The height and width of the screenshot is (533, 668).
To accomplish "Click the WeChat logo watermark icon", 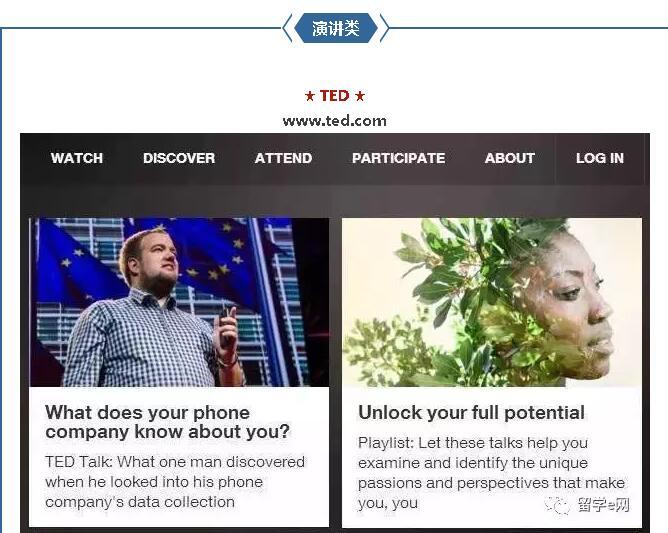I will pyautogui.click(x=557, y=505).
